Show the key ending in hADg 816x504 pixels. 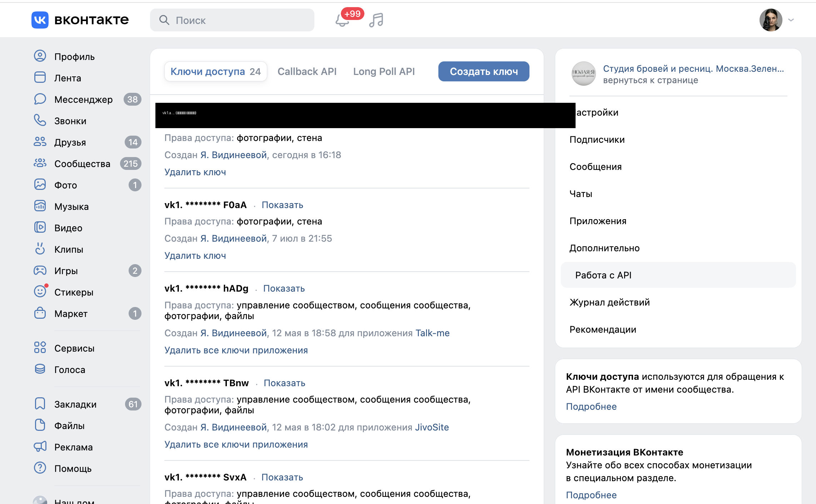click(x=284, y=288)
